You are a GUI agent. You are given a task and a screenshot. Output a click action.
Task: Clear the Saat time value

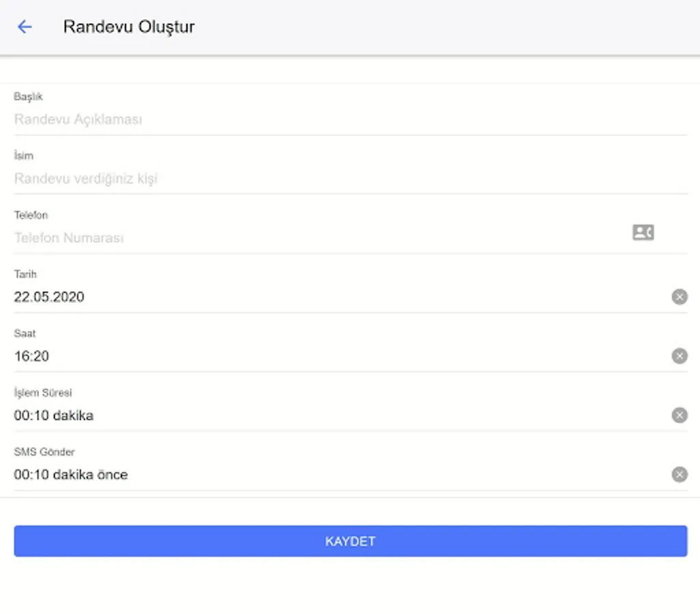680,355
